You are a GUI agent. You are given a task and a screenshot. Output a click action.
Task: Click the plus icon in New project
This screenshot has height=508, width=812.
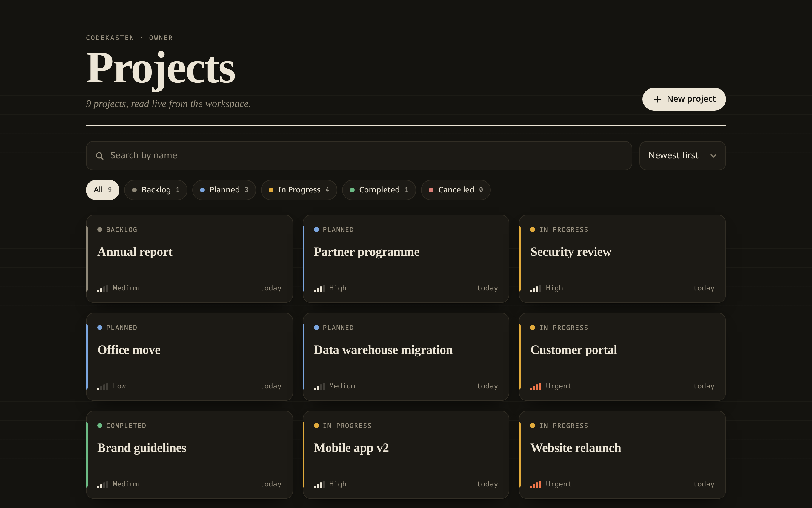click(x=657, y=99)
